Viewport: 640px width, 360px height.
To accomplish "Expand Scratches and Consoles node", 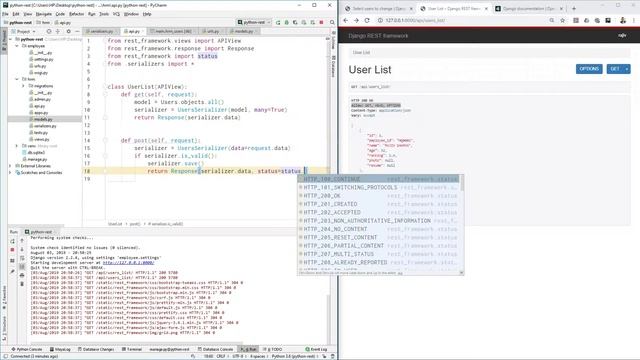I will [11, 173].
